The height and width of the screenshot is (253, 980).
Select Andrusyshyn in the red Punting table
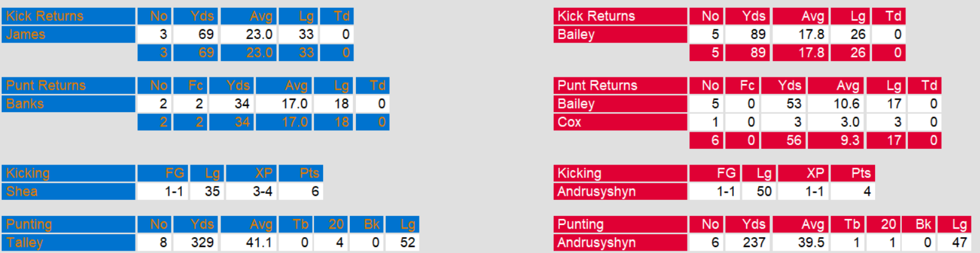pyautogui.click(x=597, y=243)
